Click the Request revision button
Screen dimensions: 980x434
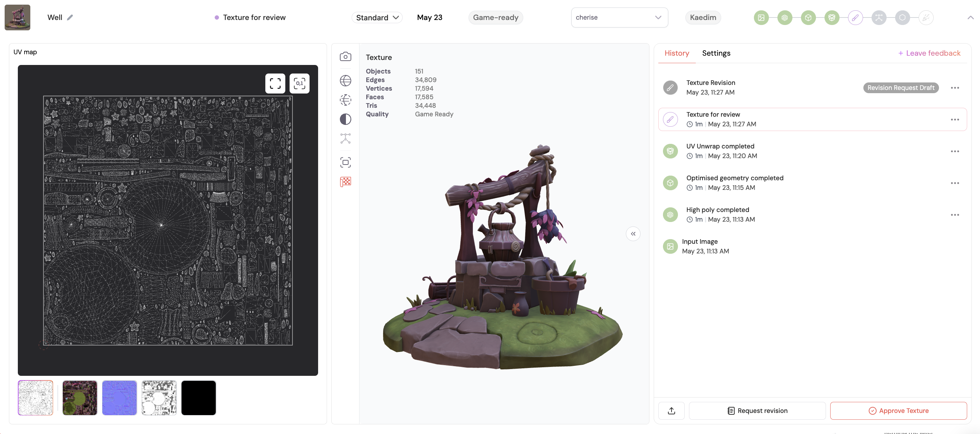(x=757, y=410)
